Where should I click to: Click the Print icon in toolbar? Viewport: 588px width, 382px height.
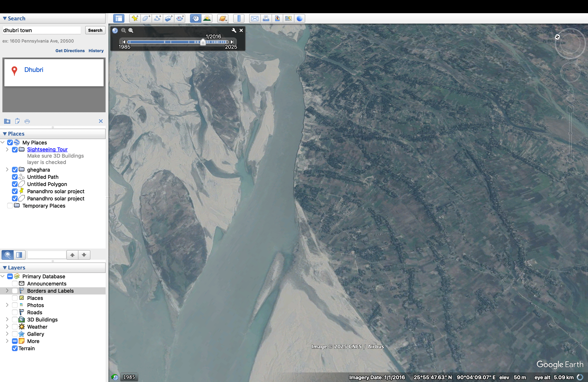[x=266, y=18]
